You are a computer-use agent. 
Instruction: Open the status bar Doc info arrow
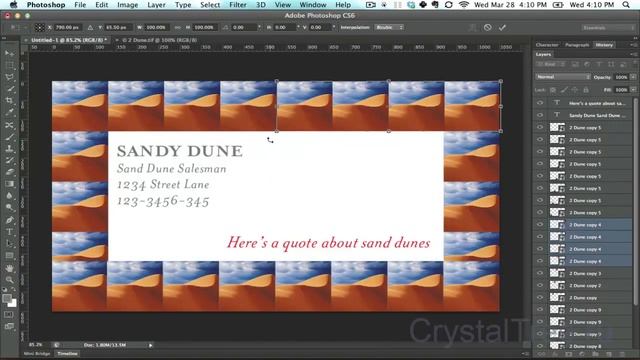point(150,345)
